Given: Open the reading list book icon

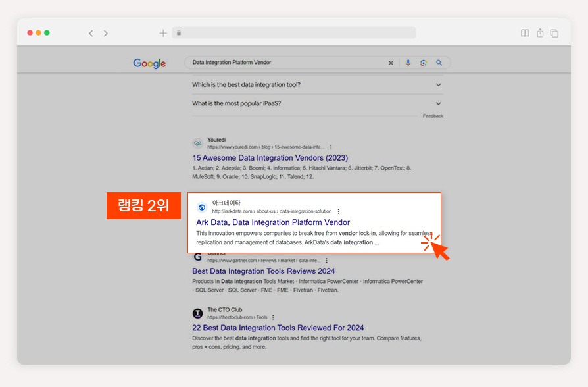Looking at the screenshot, I should click(x=525, y=33).
